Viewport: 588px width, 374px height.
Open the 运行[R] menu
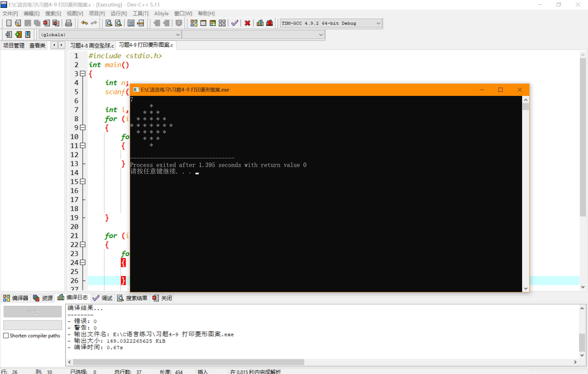[x=118, y=13]
